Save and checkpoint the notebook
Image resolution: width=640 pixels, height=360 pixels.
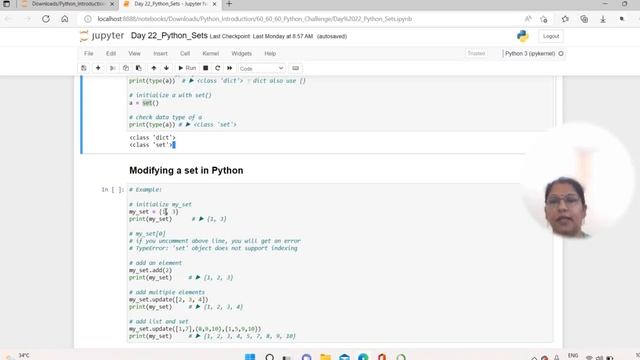(x=84, y=68)
